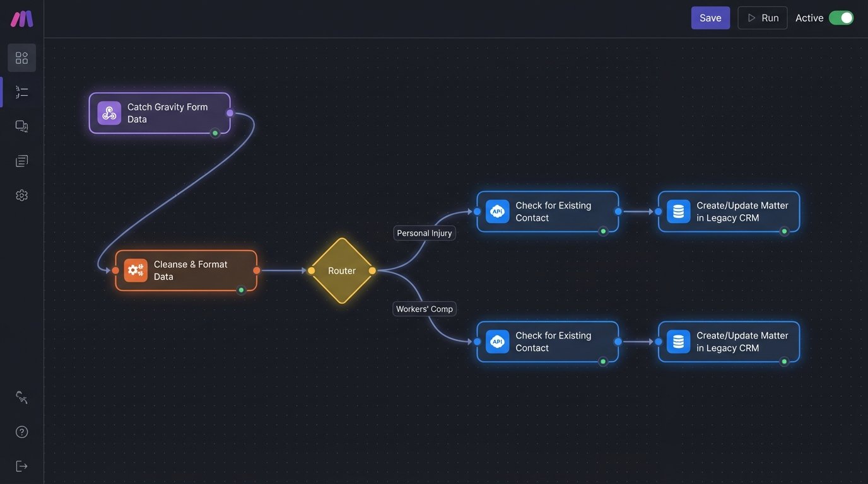The height and width of the screenshot is (484, 868).
Task: Run the scenario with the Run button
Action: [762, 18]
